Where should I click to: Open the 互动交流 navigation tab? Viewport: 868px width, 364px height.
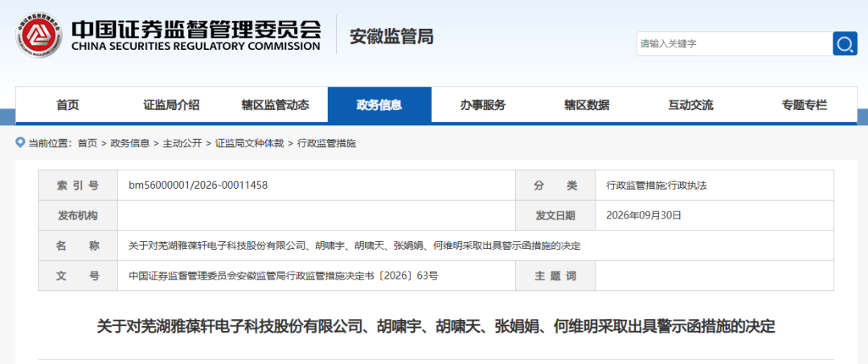tap(691, 104)
